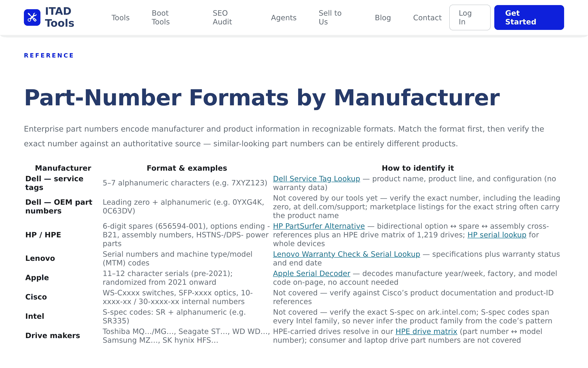Image resolution: width=588 pixels, height=368 pixels.
Task: Select the Dell — OEM part numbers label
Action: coord(59,206)
